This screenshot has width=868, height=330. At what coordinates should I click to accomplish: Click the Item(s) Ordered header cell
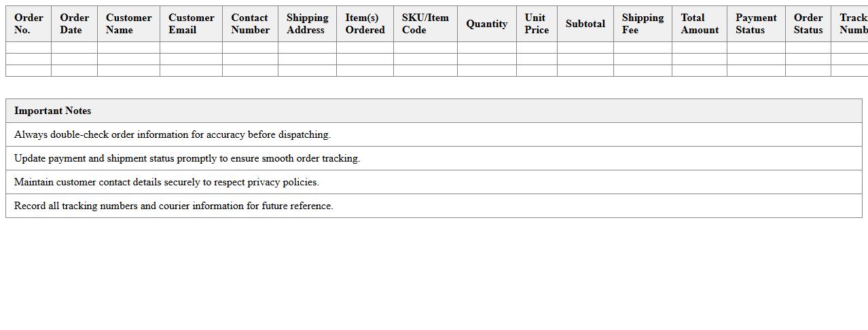pos(365,24)
